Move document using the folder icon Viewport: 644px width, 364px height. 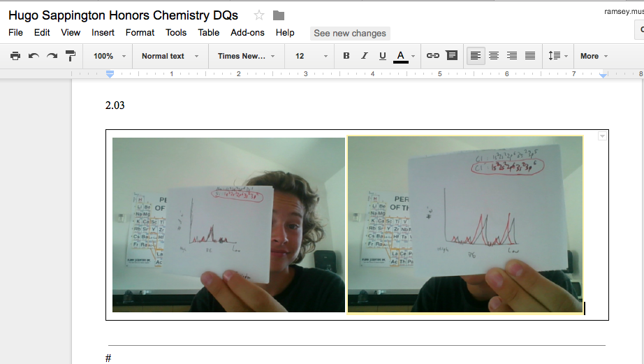[279, 15]
